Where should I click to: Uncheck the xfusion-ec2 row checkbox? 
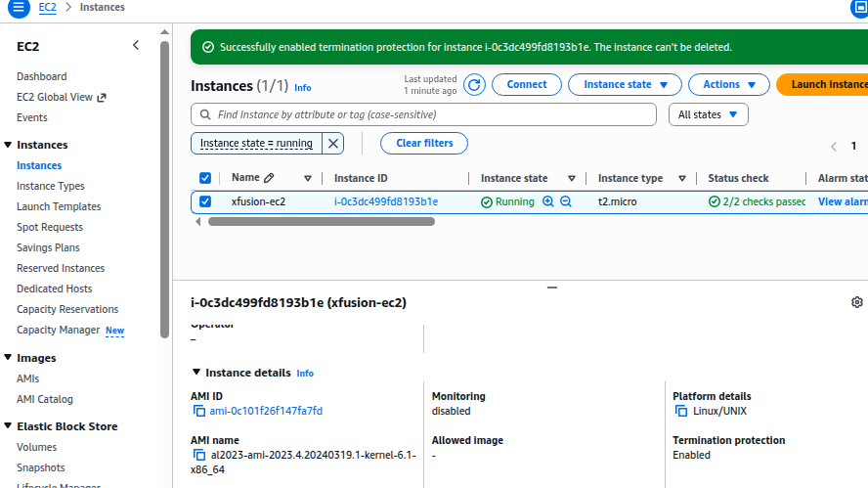[205, 201]
